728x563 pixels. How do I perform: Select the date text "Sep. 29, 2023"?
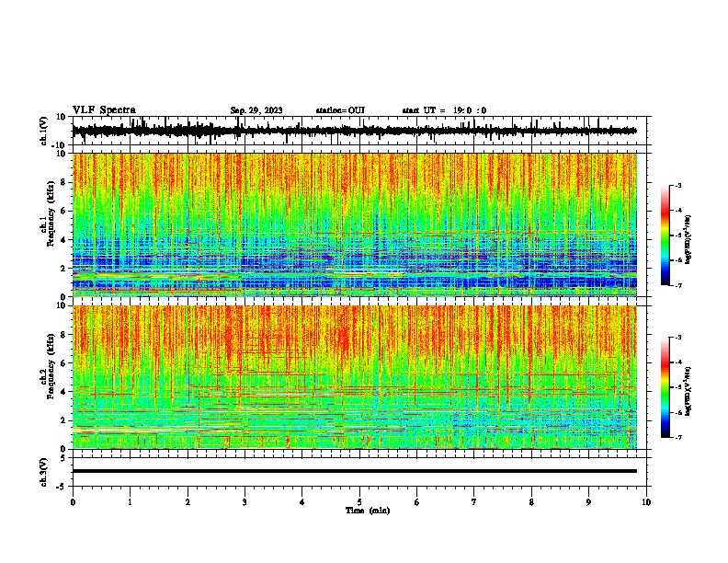pyautogui.click(x=256, y=110)
